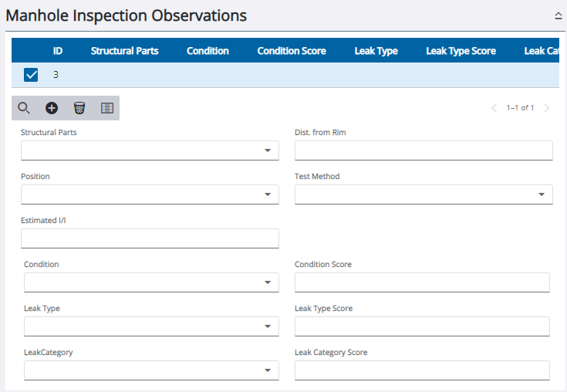Screen dimensions: 567x392
Task: Click the Leak Category Score field
Action: click(422, 370)
